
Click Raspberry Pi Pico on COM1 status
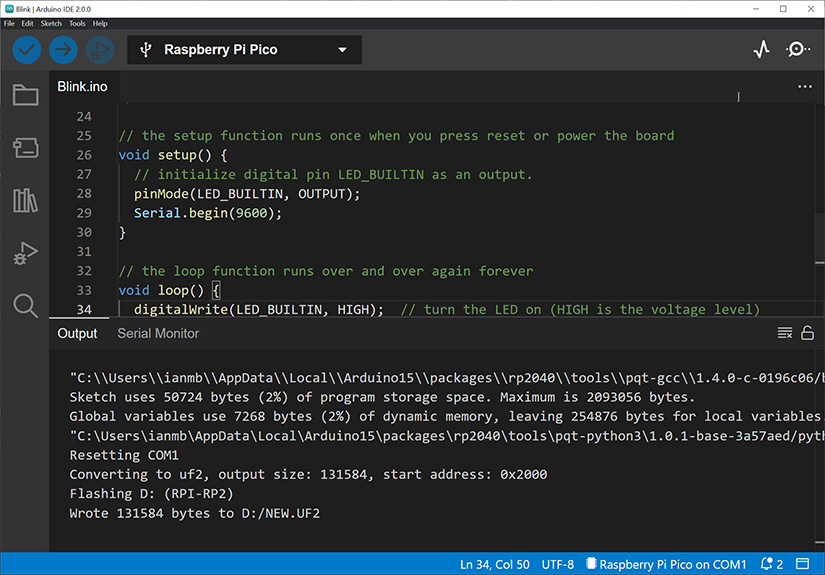(x=666, y=564)
